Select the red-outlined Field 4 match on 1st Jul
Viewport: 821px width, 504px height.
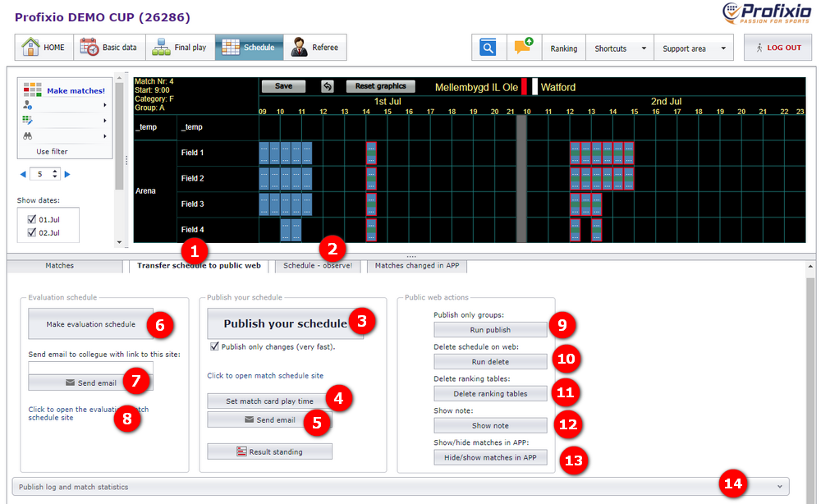pyautogui.click(x=371, y=230)
